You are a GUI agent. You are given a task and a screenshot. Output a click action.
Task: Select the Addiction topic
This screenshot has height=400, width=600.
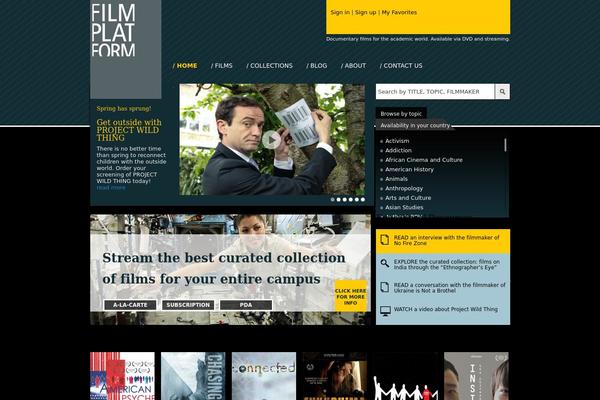[398, 150]
